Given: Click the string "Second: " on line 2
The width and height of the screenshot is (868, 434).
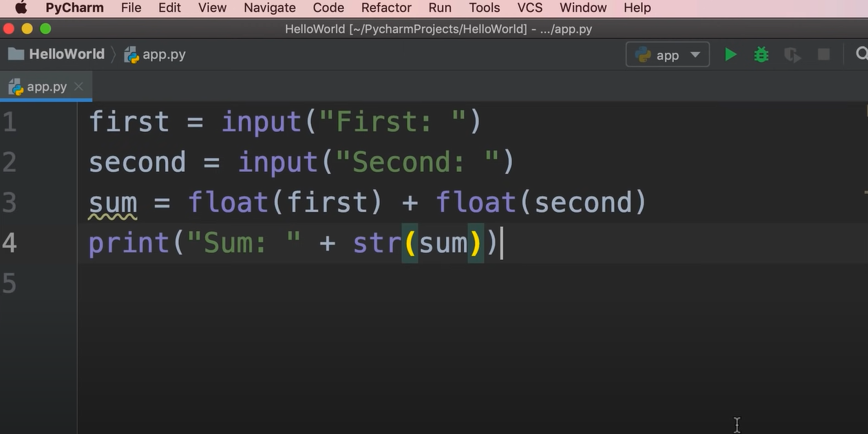Looking at the screenshot, I should click(x=418, y=162).
